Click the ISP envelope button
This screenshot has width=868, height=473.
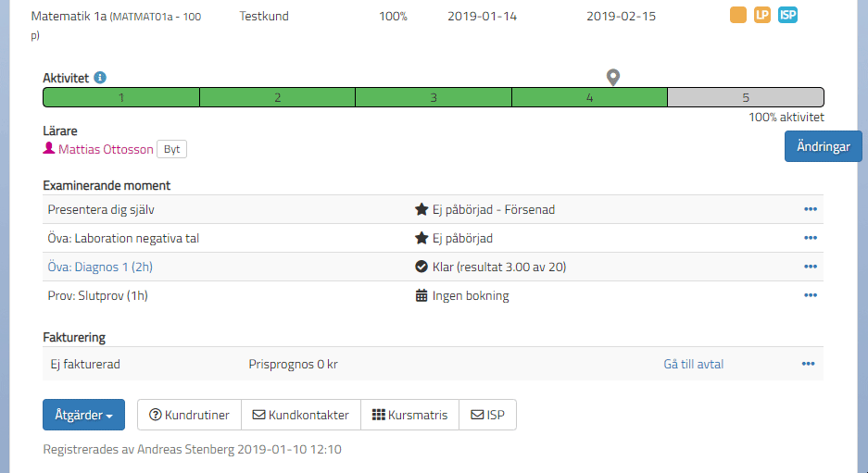(x=488, y=415)
